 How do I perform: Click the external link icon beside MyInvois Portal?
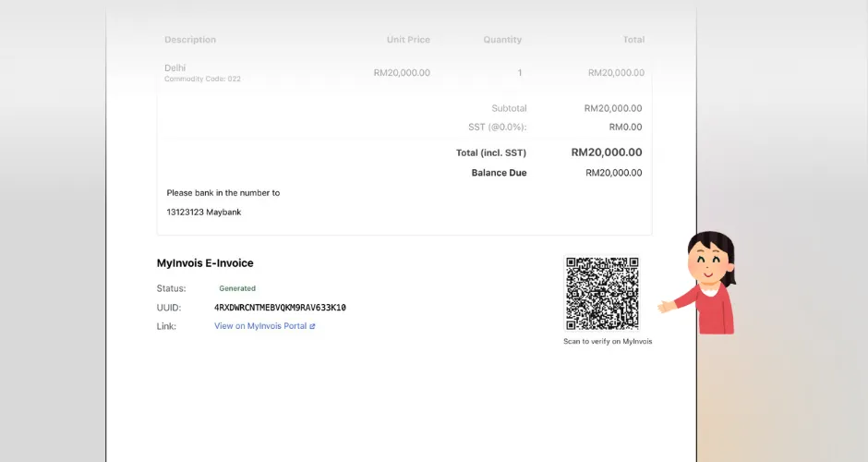point(312,326)
